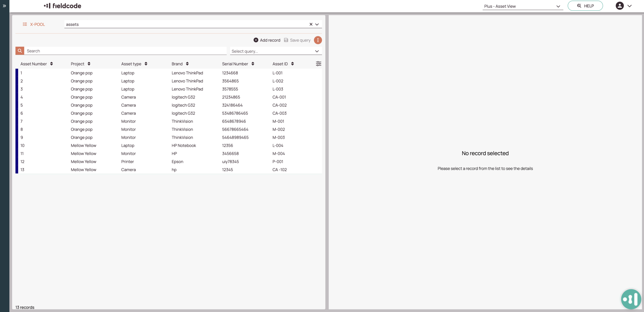Viewport: 644px width, 312px height.
Task: Select record with Asset ID M-001
Action: point(169,121)
